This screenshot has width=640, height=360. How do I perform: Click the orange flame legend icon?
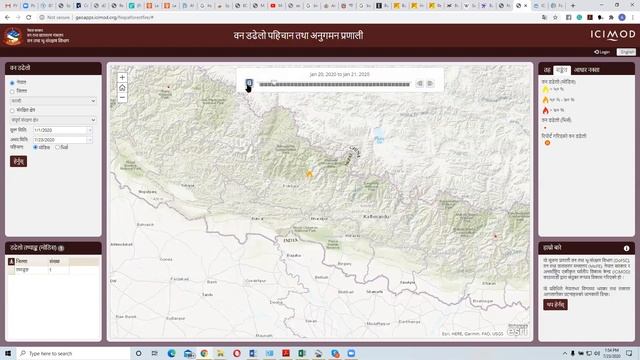tap(546, 100)
